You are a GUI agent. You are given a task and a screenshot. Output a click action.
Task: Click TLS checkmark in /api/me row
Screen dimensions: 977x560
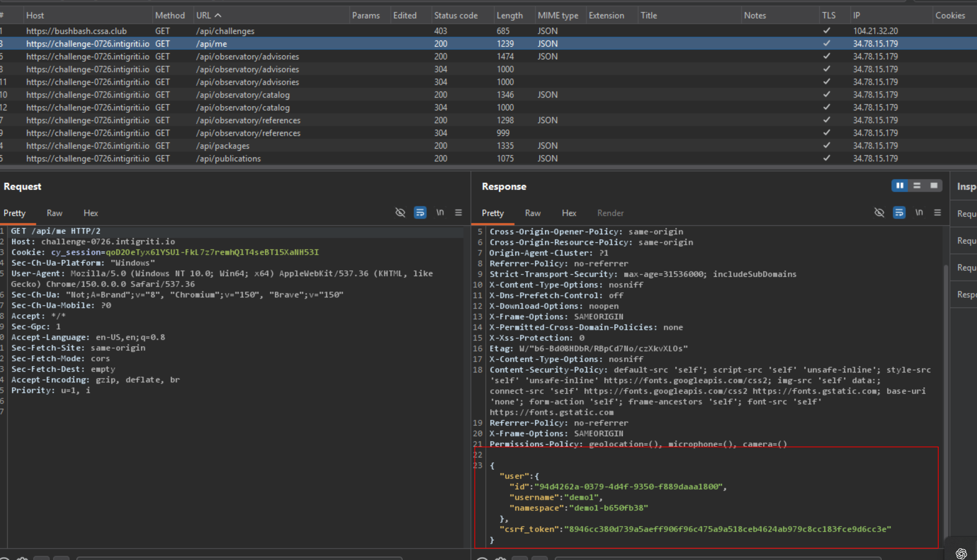pyautogui.click(x=826, y=43)
